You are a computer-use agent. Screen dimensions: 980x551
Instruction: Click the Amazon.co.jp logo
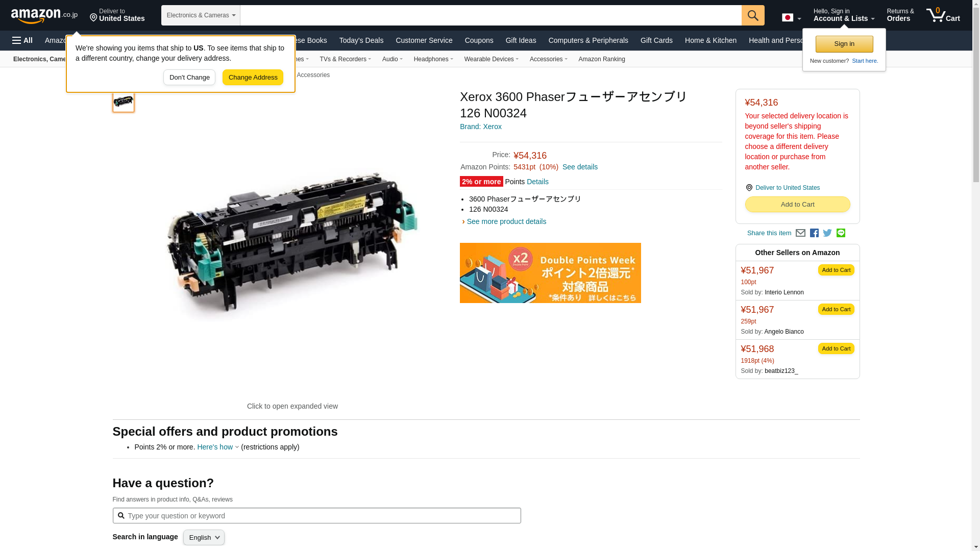click(44, 15)
